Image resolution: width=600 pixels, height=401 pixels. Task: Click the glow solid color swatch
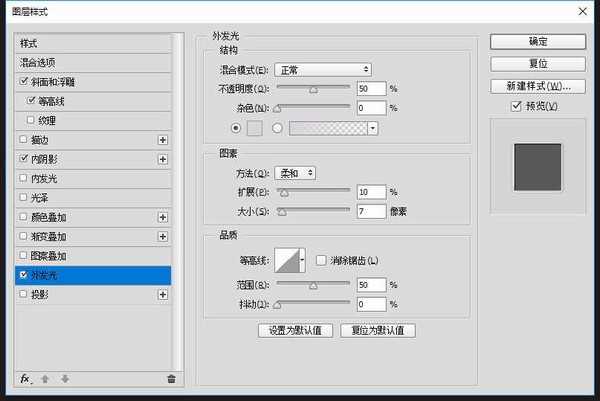coord(255,128)
